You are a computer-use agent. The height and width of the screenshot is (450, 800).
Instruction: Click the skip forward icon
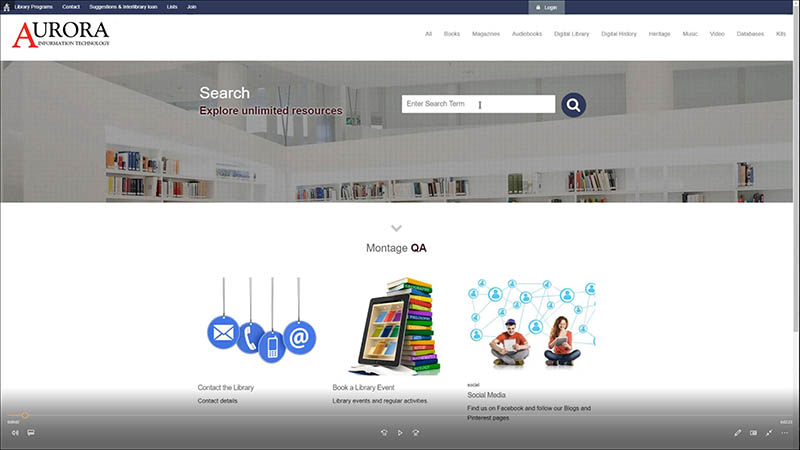pos(416,433)
